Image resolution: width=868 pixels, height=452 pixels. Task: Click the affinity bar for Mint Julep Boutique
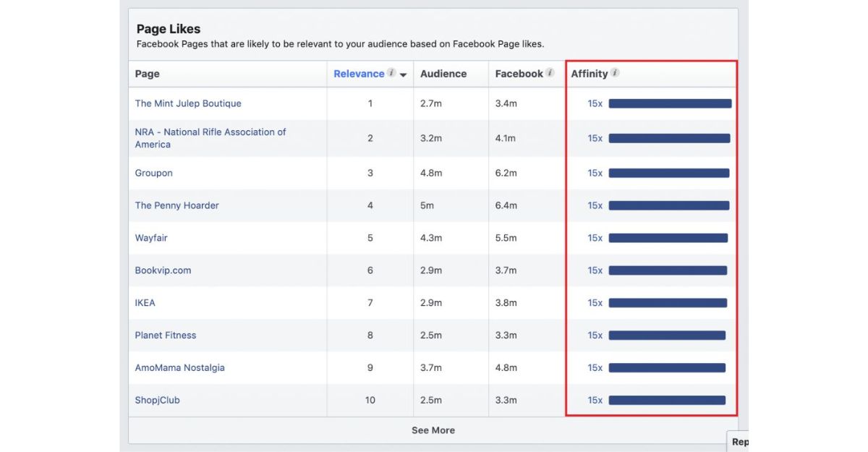[x=670, y=103]
